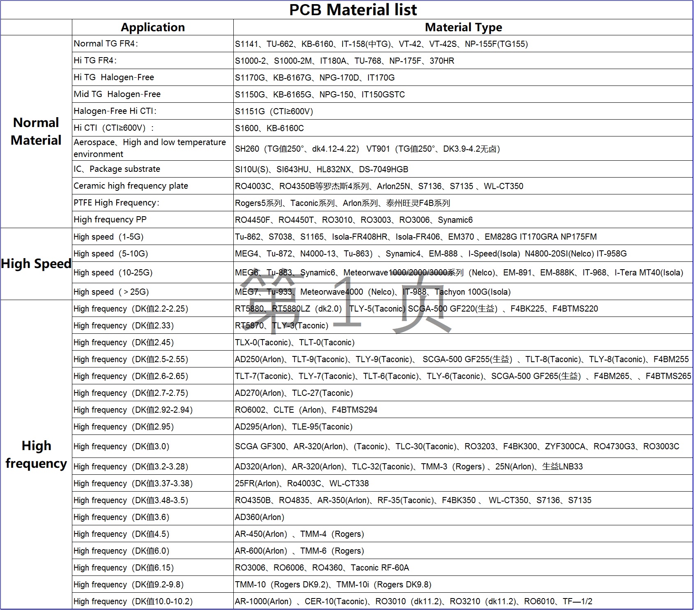700x610 pixels.
Task: Click the Normal Material category cell
Action: pos(36,132)
